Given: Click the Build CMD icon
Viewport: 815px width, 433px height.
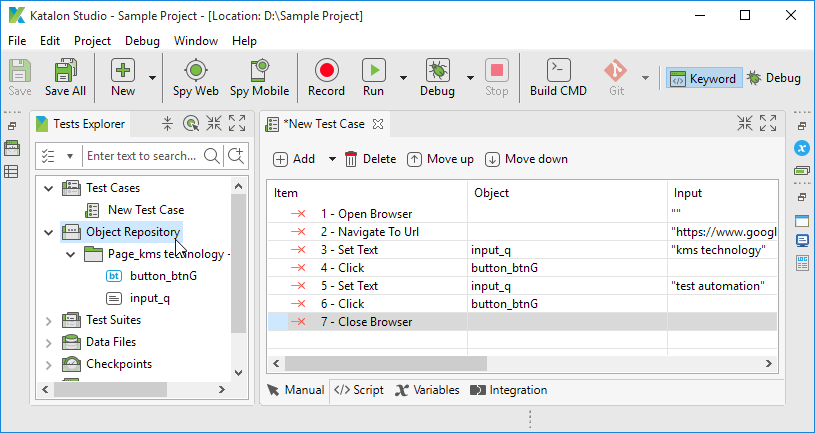Looking at the screenshot, I should [x=559, y=71].
